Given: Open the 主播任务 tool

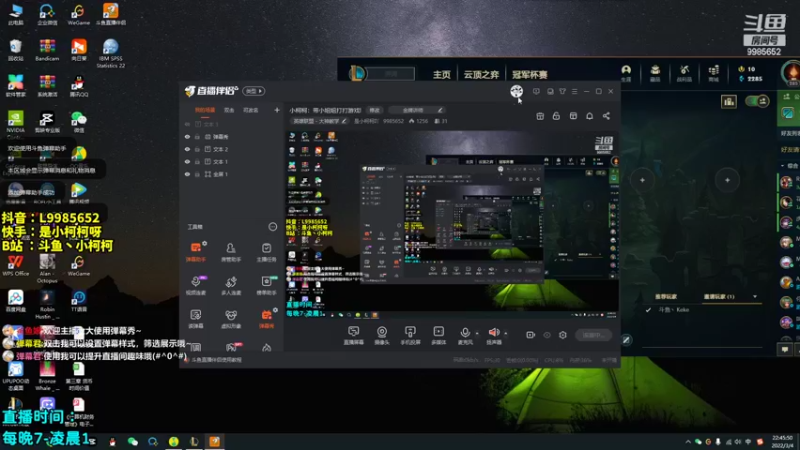Looking at the screenshot, I should click(x=266, y=252).
